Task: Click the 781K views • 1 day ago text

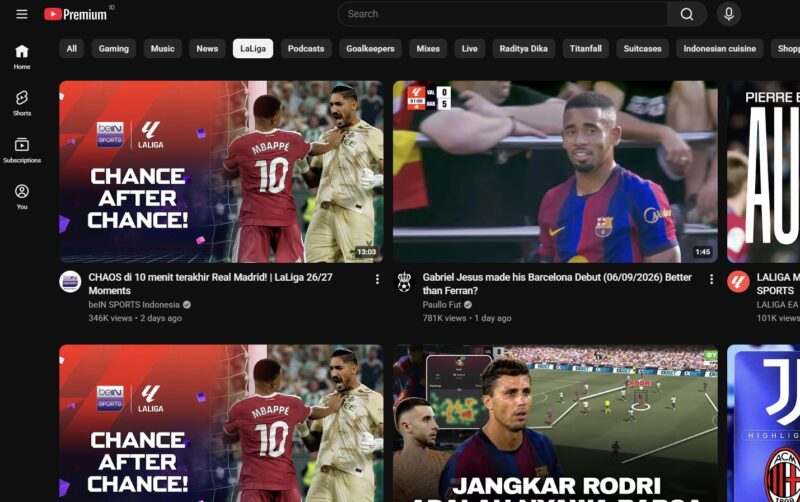Action: [x=467, y=318]
